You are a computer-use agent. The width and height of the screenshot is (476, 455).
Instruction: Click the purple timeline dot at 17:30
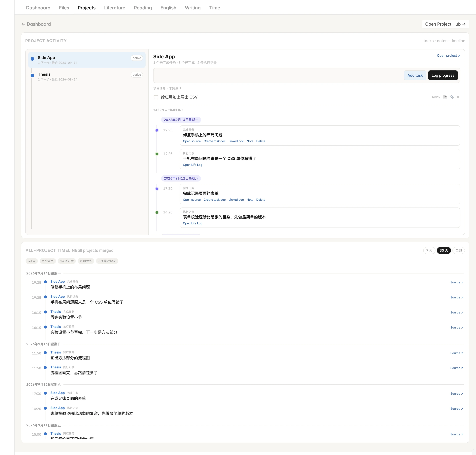pyautogui.click(x=157, y=189)
